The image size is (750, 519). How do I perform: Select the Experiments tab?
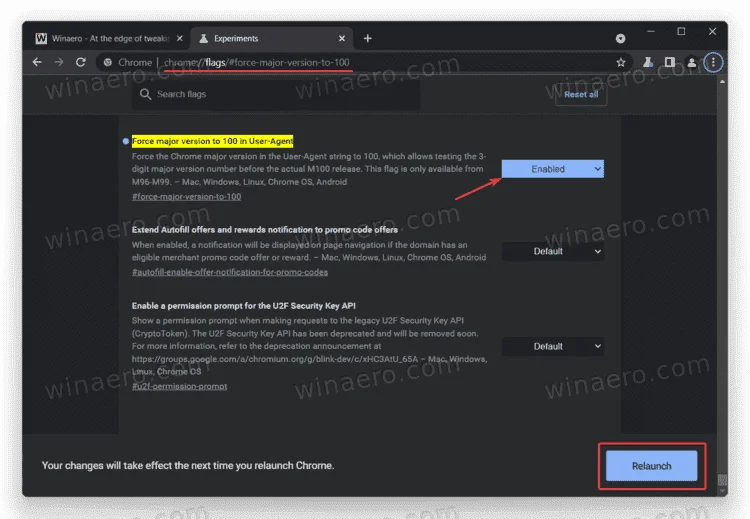[272, 38]
